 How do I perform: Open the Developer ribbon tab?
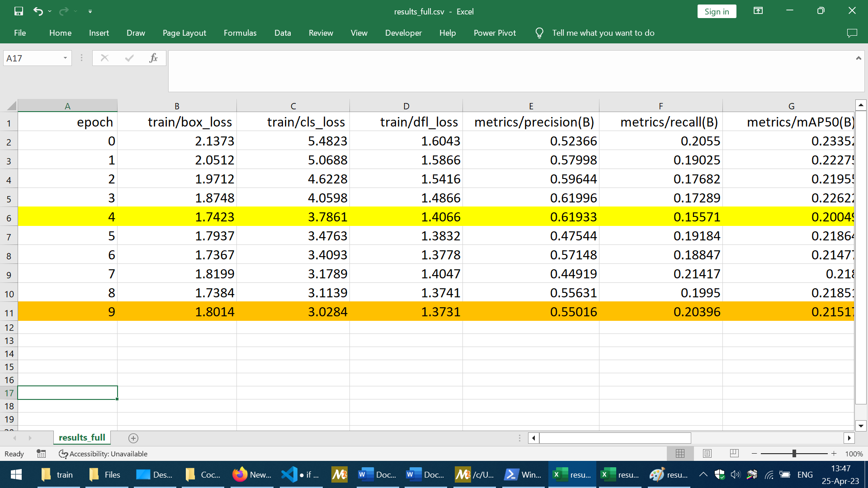tap(403, 33)
